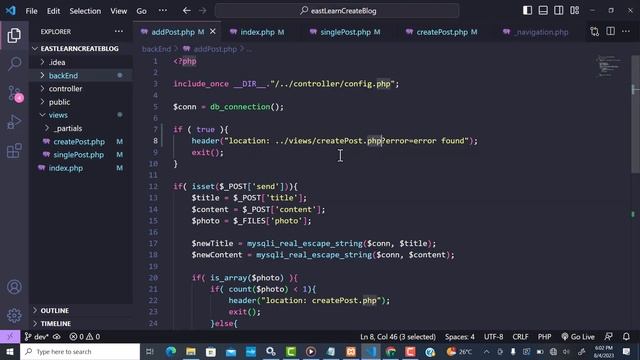The width and height of the screenshot is (640, 360).
Task: Open the Explorer view in activity bar
Action: [x=14, y=36]
